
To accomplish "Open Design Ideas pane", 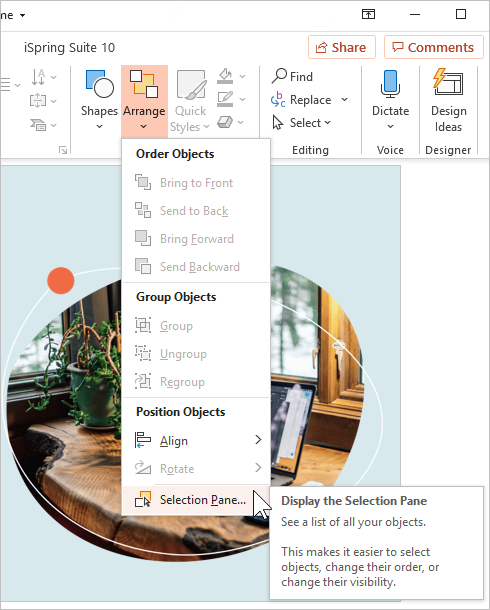I will (448, 100).
